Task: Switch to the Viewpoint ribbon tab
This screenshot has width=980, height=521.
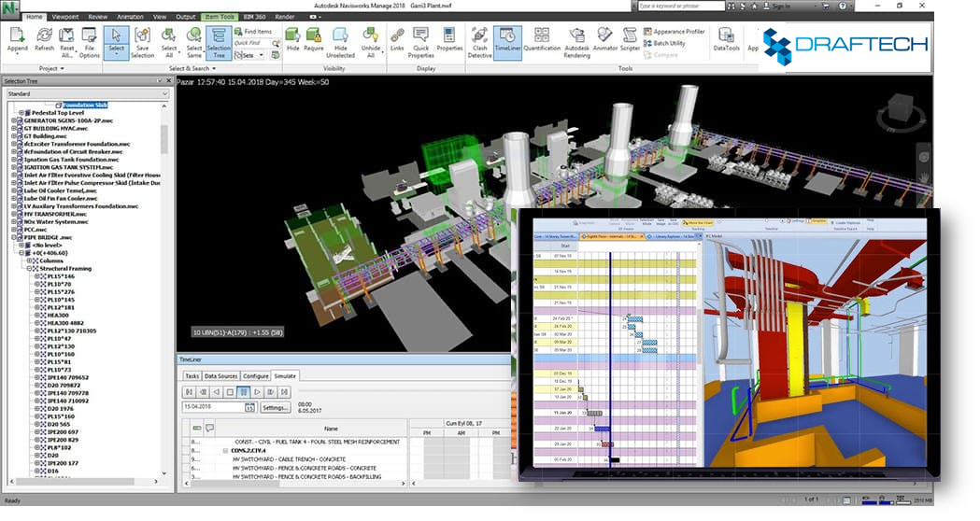Action: [65, 17]
